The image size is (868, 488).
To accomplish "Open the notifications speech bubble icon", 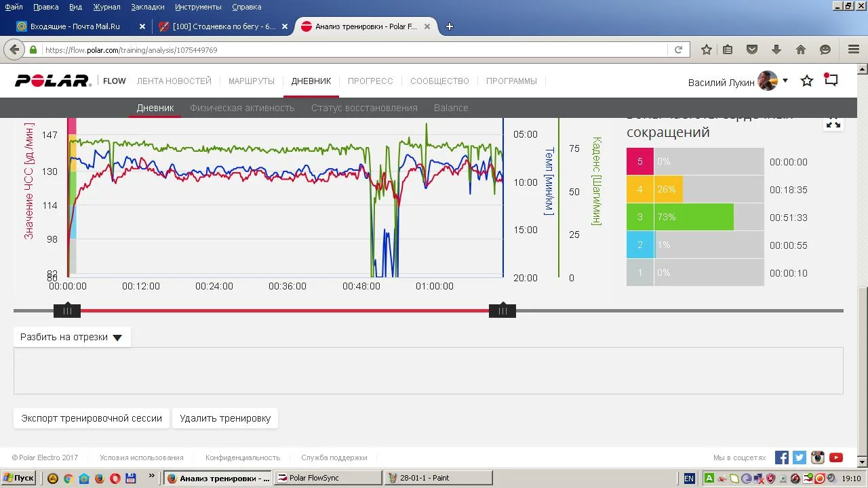I will point(831,80).
